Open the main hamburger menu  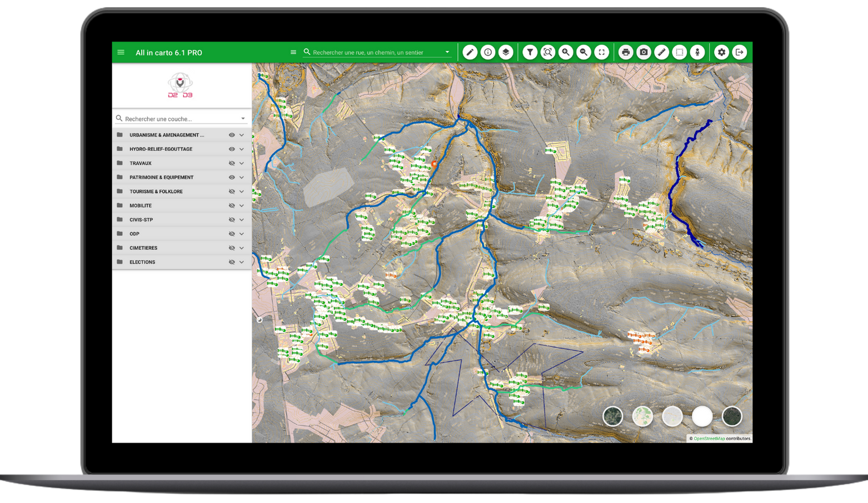coord(121,53)
